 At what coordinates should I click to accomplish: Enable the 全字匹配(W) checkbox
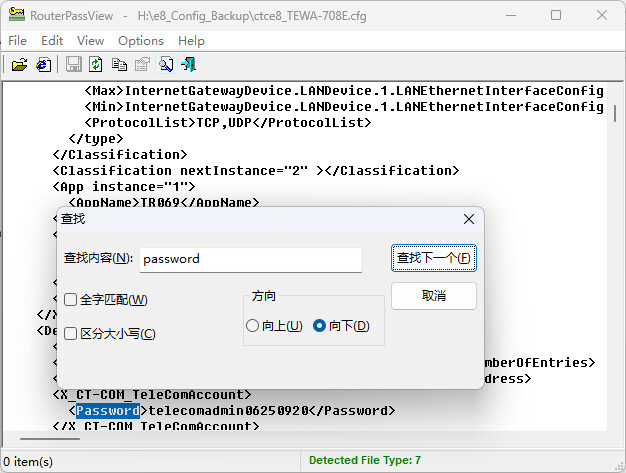71,299
